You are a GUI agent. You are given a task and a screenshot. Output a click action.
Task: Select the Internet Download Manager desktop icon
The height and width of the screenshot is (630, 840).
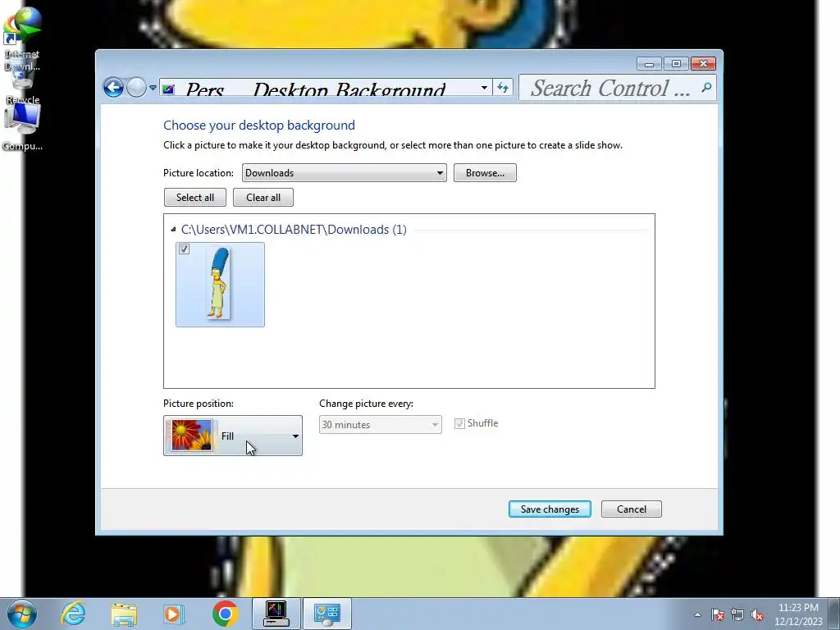22,39
